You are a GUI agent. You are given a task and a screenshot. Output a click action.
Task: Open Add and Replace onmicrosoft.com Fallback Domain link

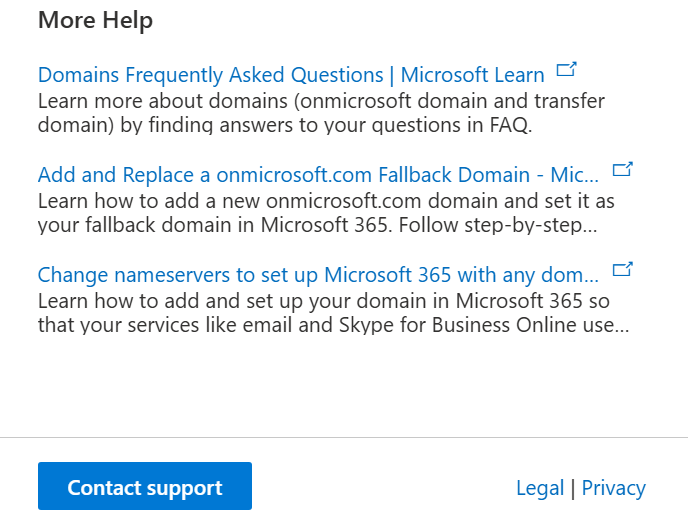coord(318,175)
